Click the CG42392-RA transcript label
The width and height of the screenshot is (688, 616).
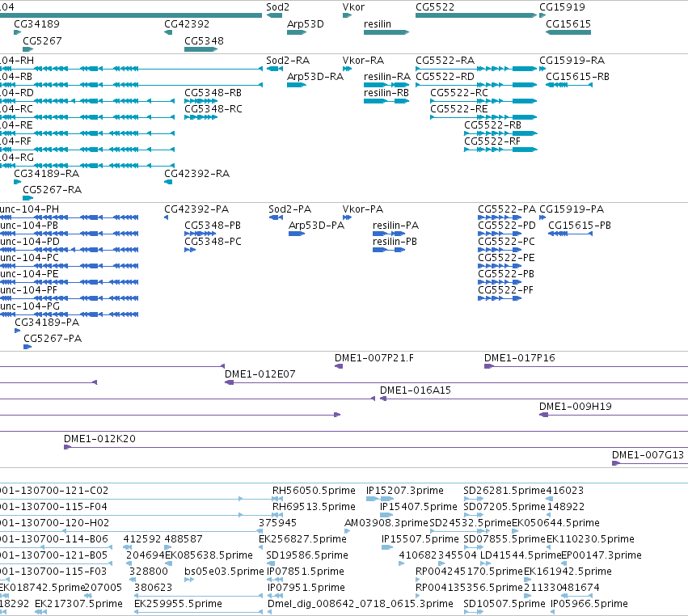tap(197, 173)
